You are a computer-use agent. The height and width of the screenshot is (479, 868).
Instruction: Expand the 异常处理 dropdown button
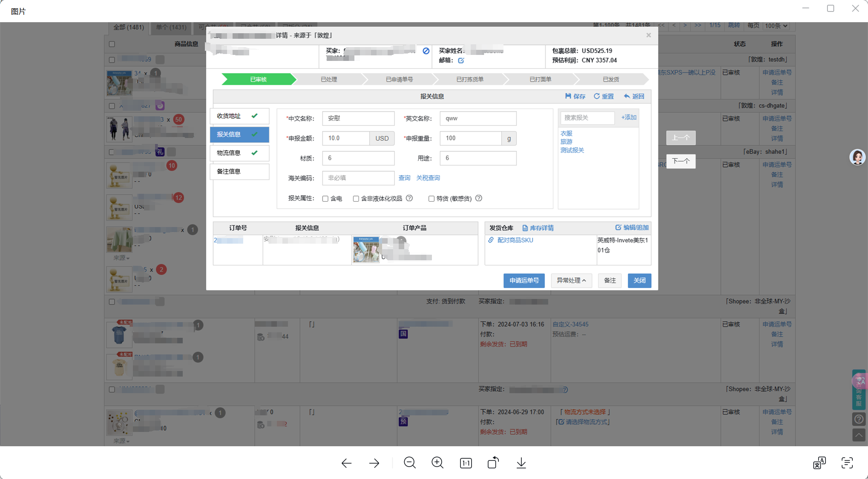coord(571,281)
